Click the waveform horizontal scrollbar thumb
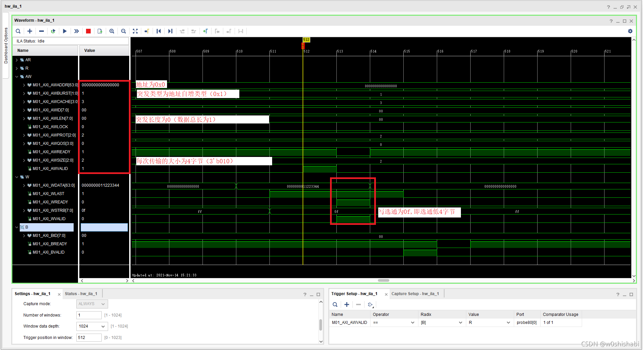 pos(384,280)
